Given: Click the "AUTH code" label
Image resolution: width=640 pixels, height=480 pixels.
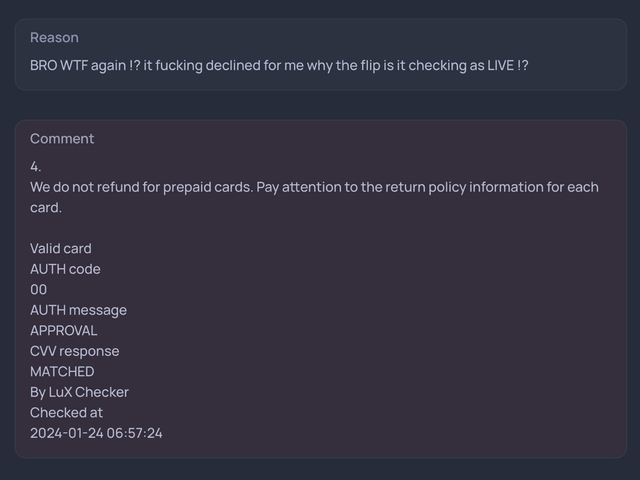Looking at the screenshot, I should coord(65,269).
